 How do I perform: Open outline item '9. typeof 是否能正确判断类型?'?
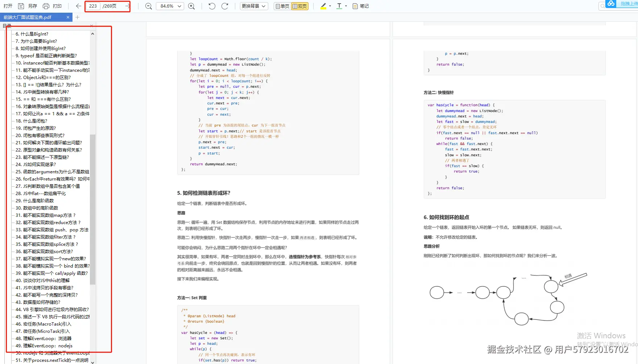point(46,56)
